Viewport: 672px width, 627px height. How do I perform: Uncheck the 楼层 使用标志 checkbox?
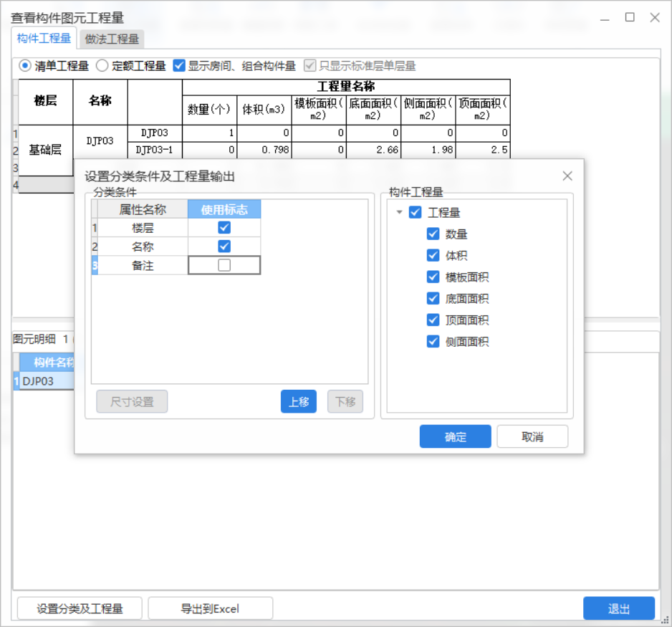[224, 228]
